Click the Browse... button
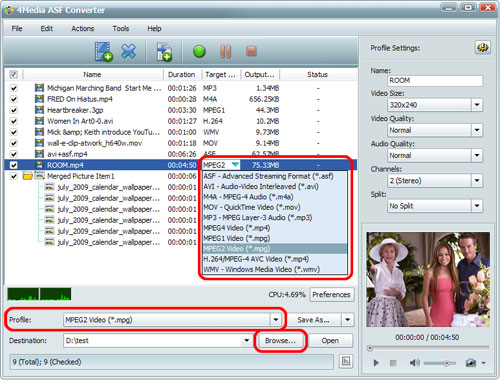The height and width of the screenshot is (380, 500). pyautogui.click(x=280, y=341)
